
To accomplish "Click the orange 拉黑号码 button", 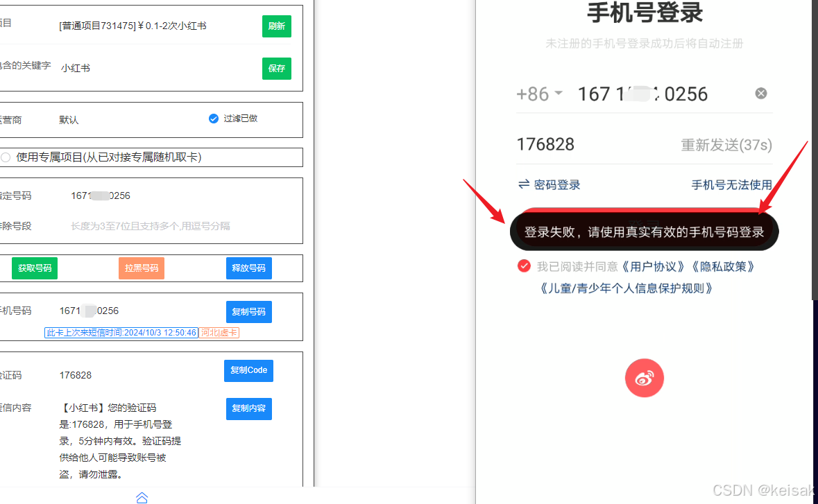I will coord(142,268).
